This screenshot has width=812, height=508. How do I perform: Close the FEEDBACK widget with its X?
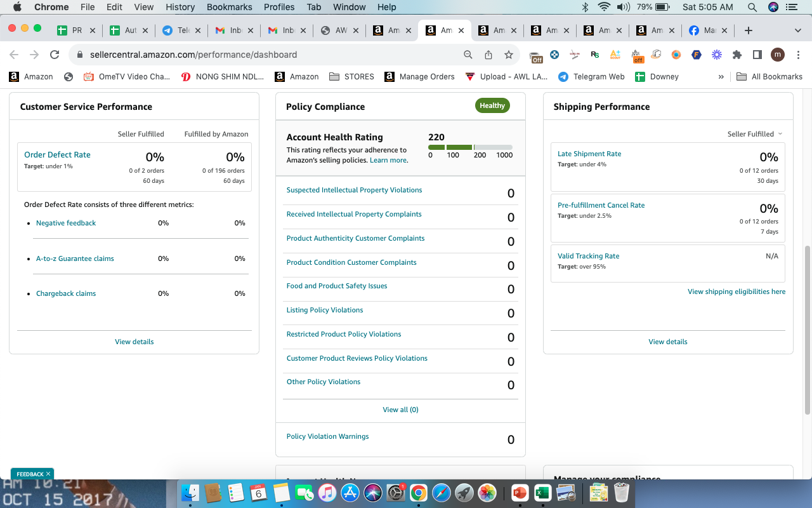pos(48,474)
